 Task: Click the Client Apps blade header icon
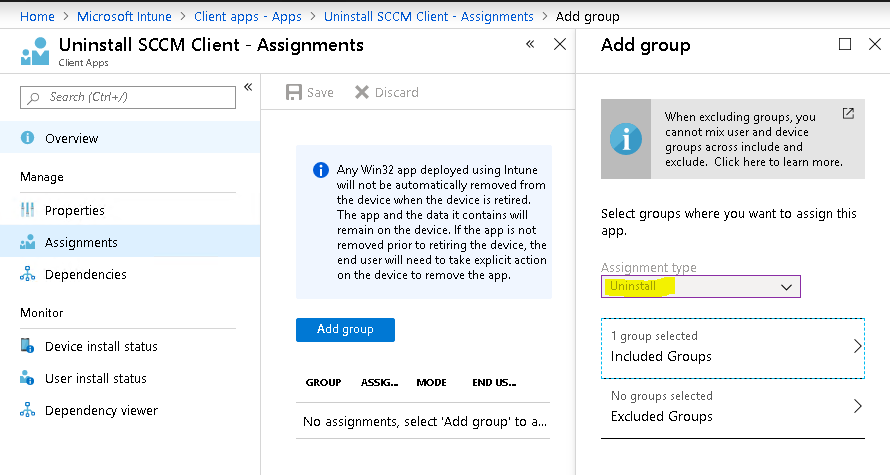coord(35,52)
